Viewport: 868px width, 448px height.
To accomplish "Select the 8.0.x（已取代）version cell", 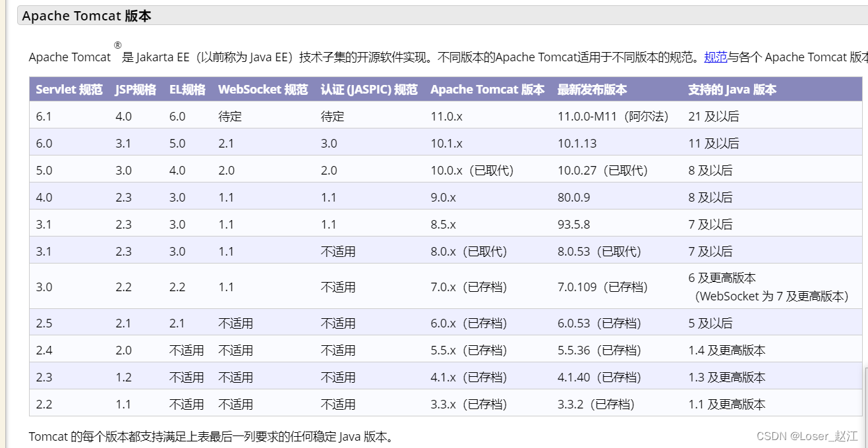I will (469, 252).
